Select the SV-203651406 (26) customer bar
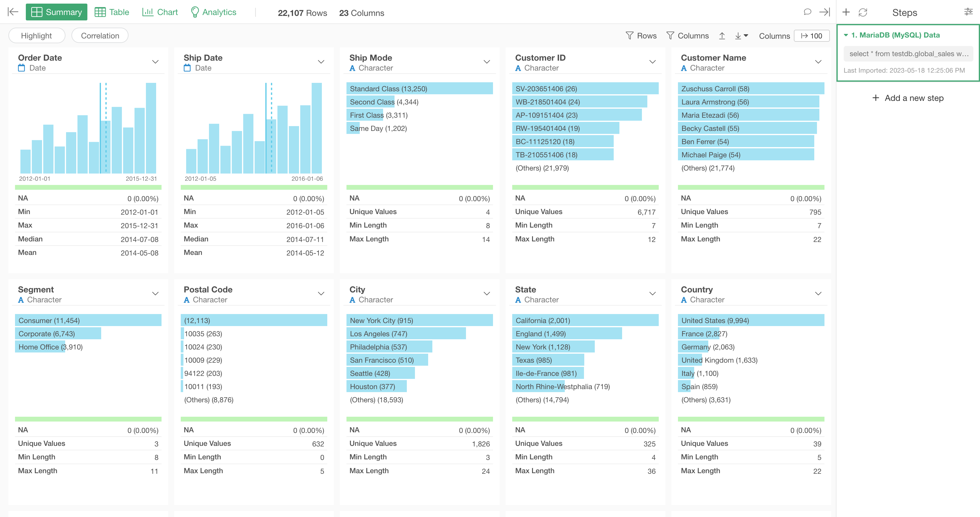 (x=585, y=89)
